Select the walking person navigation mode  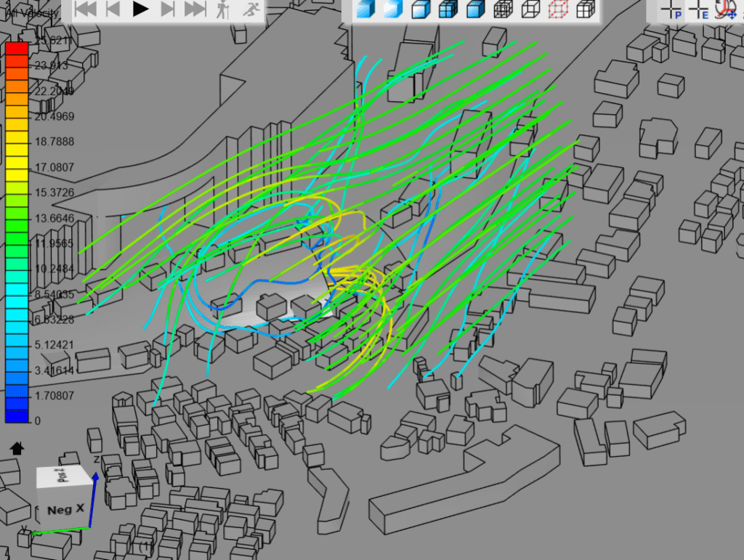point(224,10)
